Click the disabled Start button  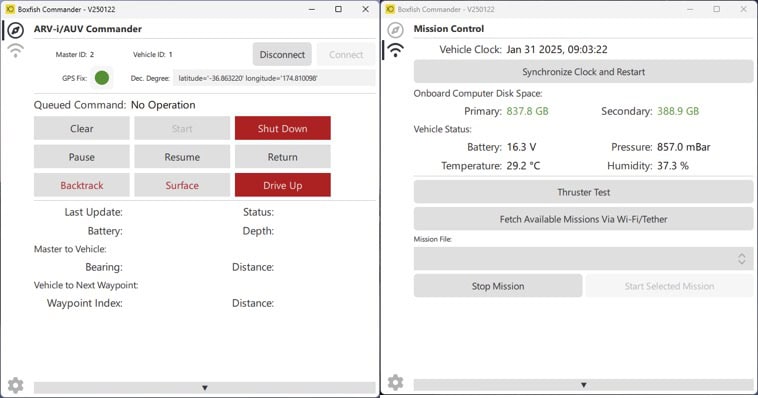tap(182, 129)
